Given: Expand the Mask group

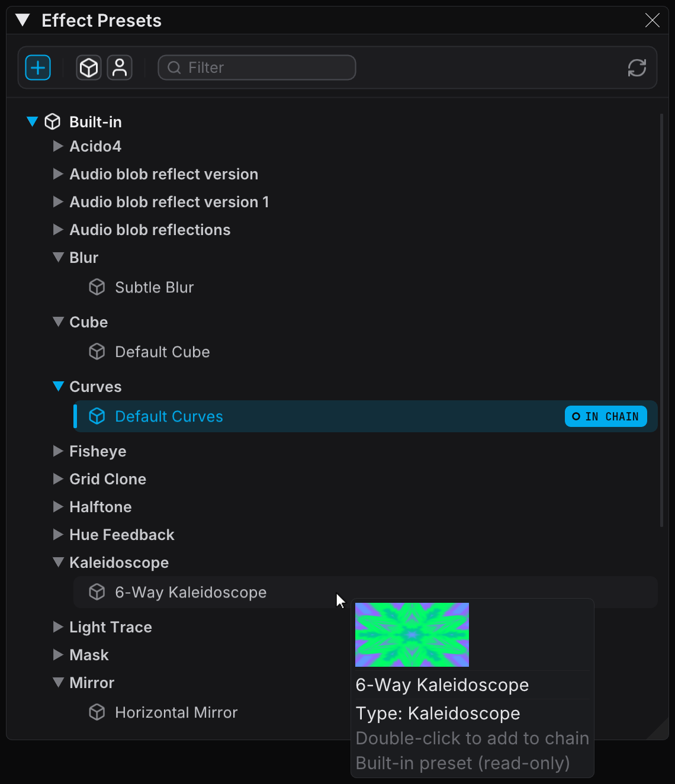Looking at the screenshot, I should 58,654.
